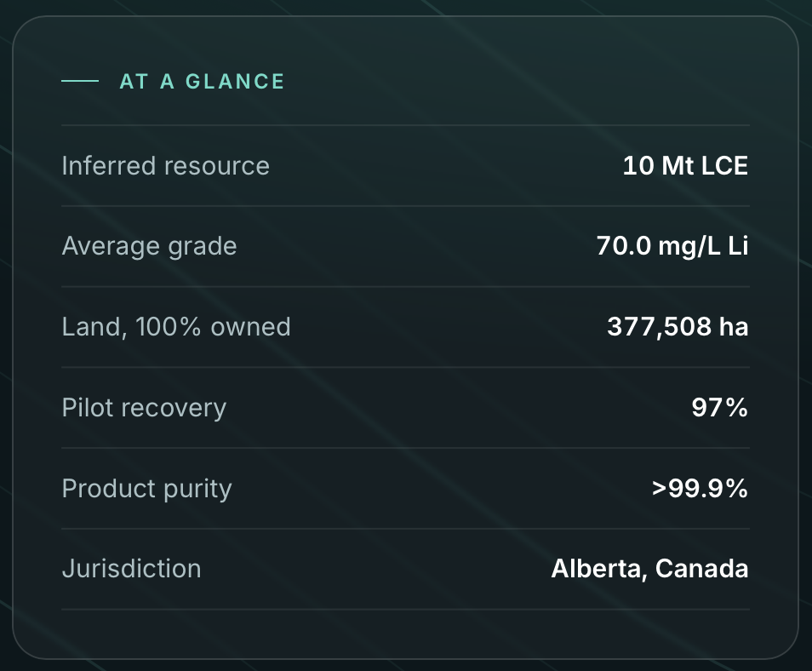Select the Inferred resource label
812x671 pixels.
(x=166, y=166)
